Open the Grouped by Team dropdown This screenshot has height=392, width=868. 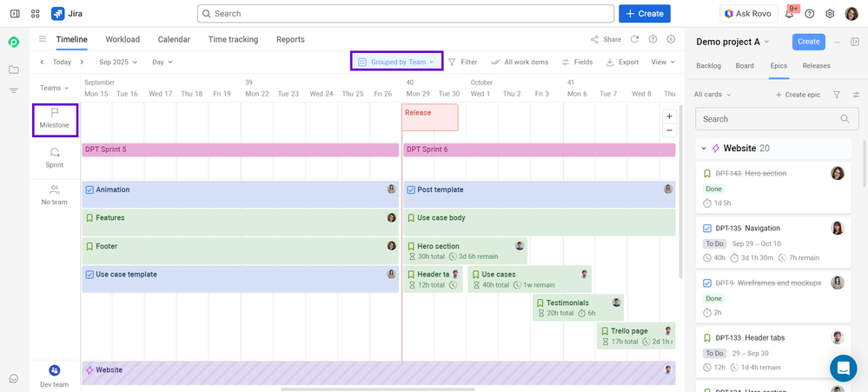coord(396,62)
